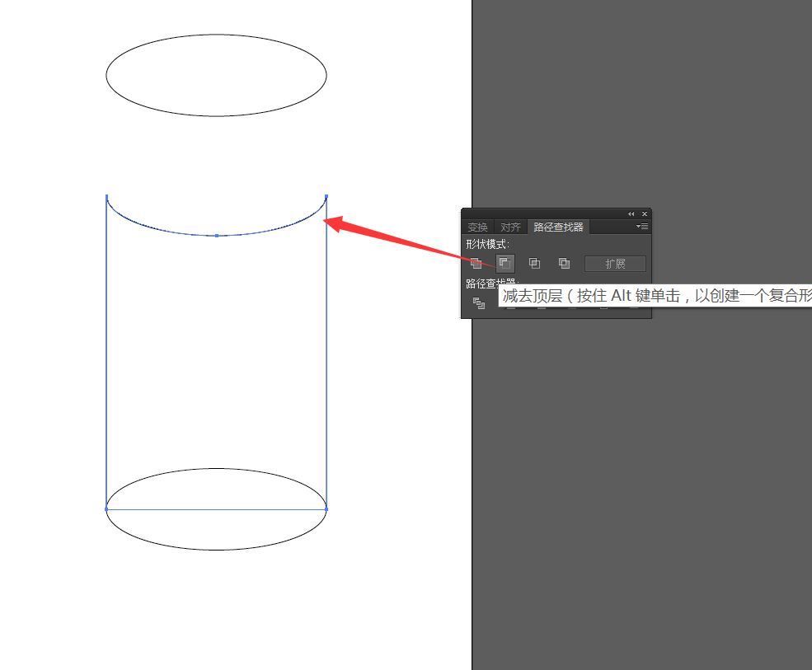This screenshot has width=812, height=670.
Task: Select the 路径查找器 tab
Action: pyautogui.click(x=558, y=227)
